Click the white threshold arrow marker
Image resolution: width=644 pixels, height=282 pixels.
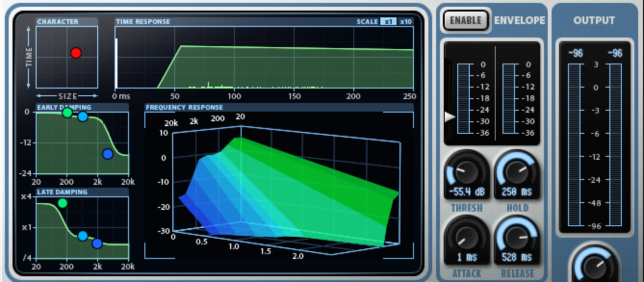tap(450, 117)
